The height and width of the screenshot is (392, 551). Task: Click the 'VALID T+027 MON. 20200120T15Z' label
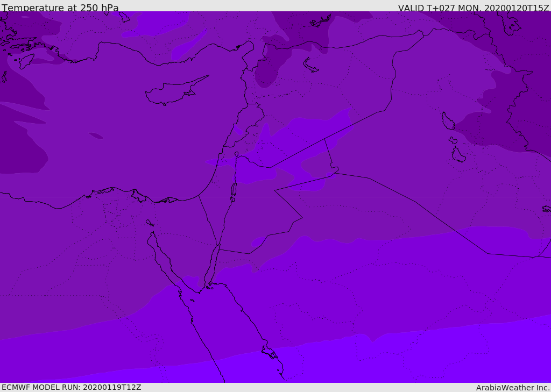point(474,8)
